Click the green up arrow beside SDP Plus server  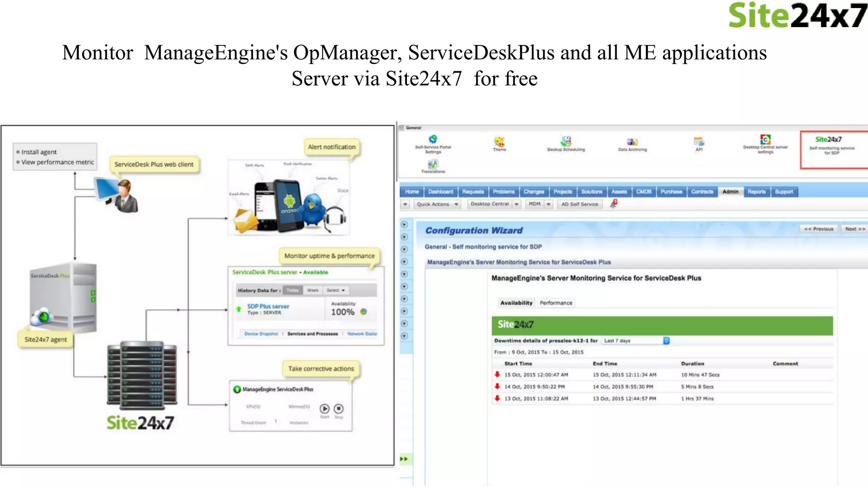pyautogui.click(x=239, y=309)
